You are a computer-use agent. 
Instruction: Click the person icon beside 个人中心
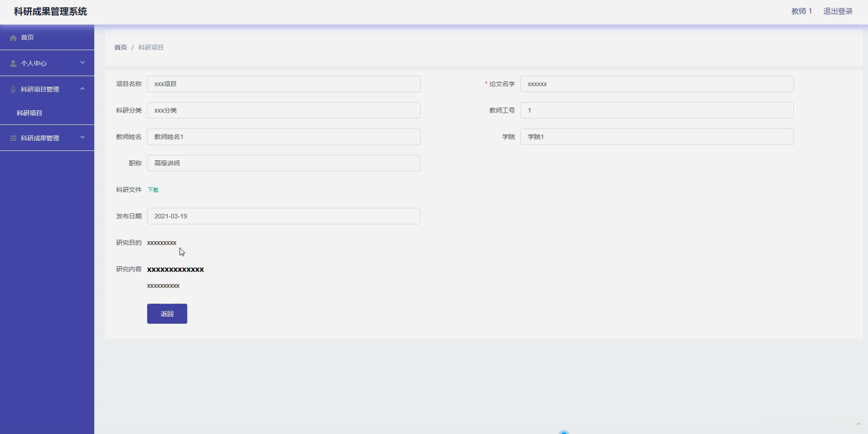(13, 64)
